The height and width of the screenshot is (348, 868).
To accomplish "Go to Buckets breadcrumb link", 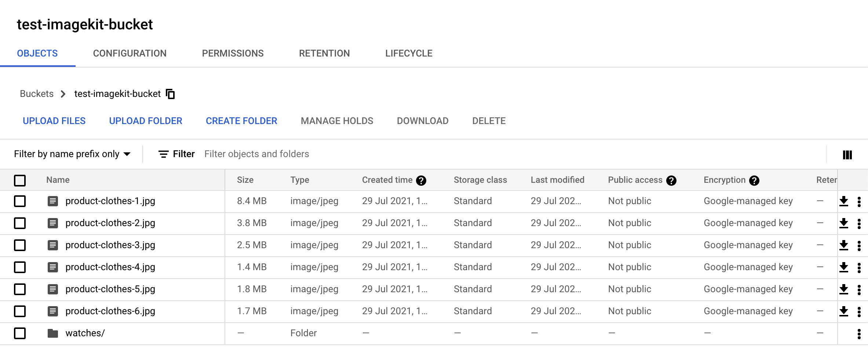I will (x=37, y=94).
